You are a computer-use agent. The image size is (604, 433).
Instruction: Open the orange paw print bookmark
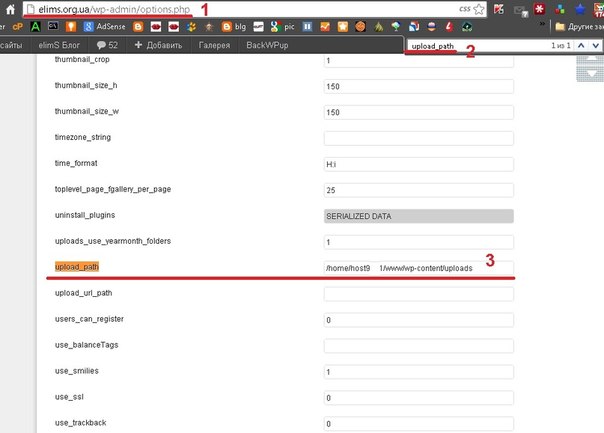(x=191, y=27)
